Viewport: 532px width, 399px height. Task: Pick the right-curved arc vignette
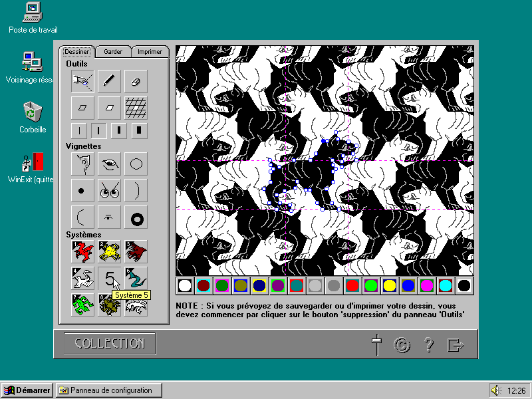tap(136, 191)
